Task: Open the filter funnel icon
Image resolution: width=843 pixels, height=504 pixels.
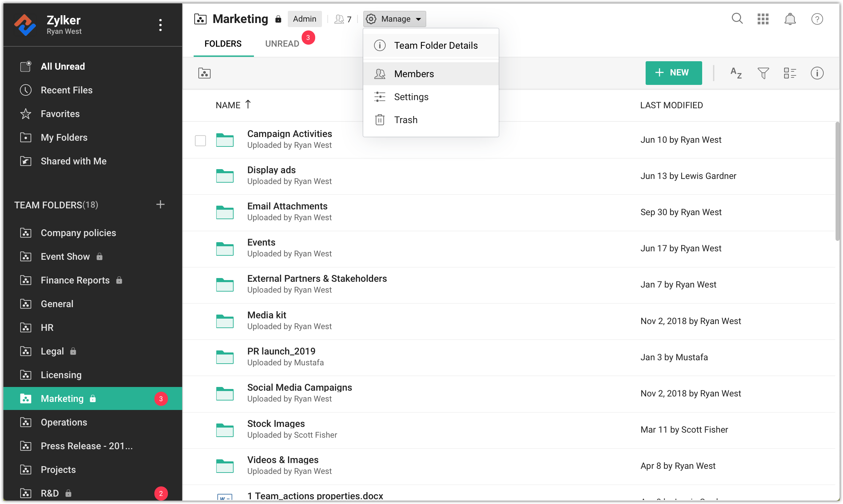Action: tap(763, 73)
